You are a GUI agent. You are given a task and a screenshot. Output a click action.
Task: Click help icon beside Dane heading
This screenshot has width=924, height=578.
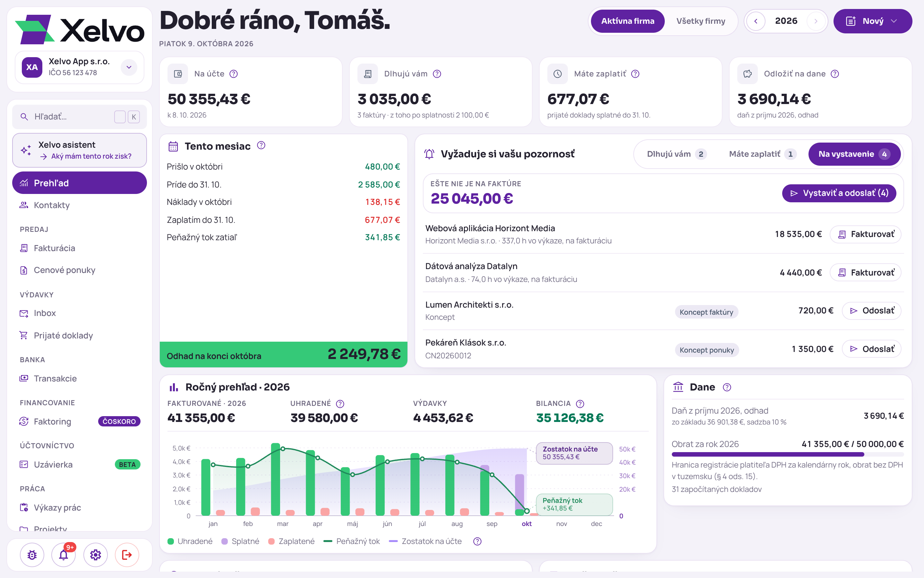[727, 387]
